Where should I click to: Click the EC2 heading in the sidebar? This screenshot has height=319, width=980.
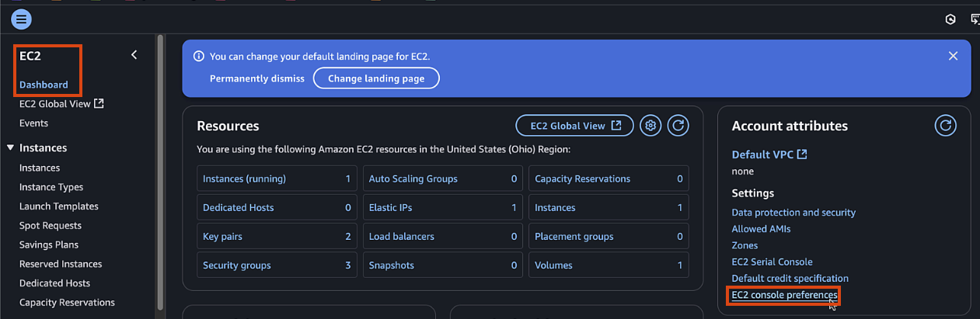tap(30, 56)
